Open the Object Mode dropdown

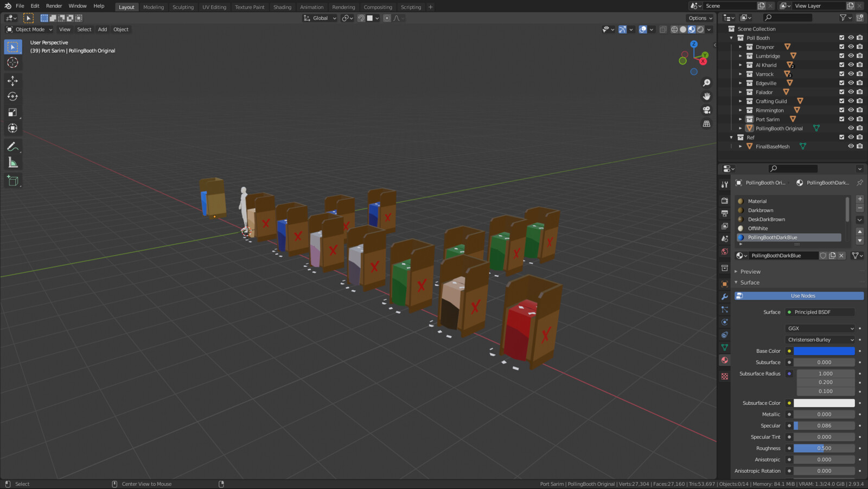[x=29, y=29]
